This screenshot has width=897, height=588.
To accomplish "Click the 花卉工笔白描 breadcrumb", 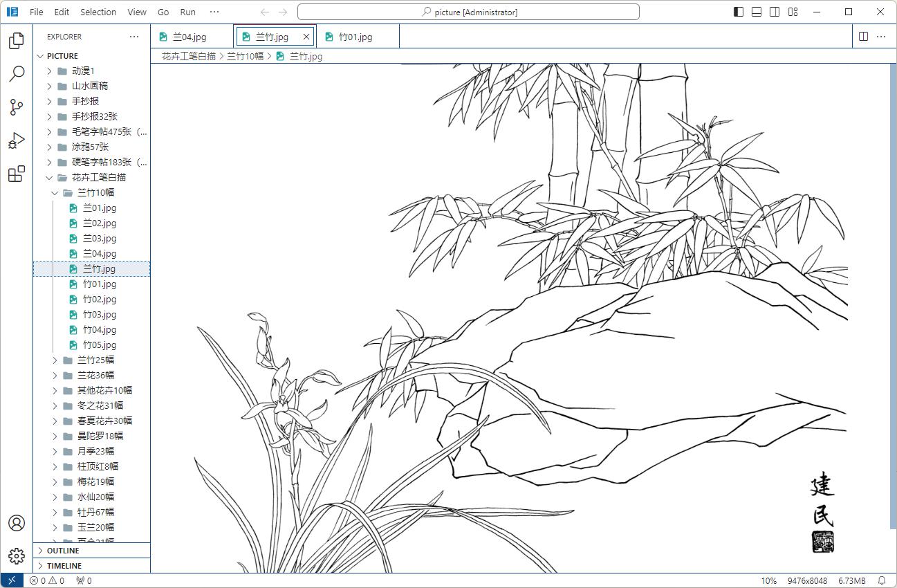I will [189, 56].
